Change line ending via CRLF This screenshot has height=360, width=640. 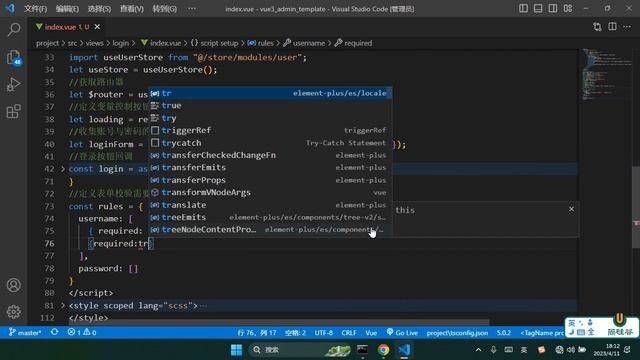(349, 333)
